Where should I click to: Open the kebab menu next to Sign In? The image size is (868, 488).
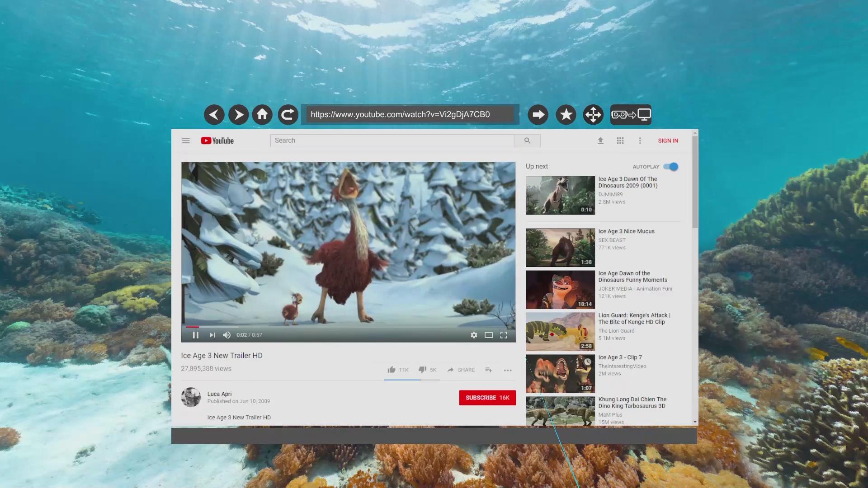(640, 141)
